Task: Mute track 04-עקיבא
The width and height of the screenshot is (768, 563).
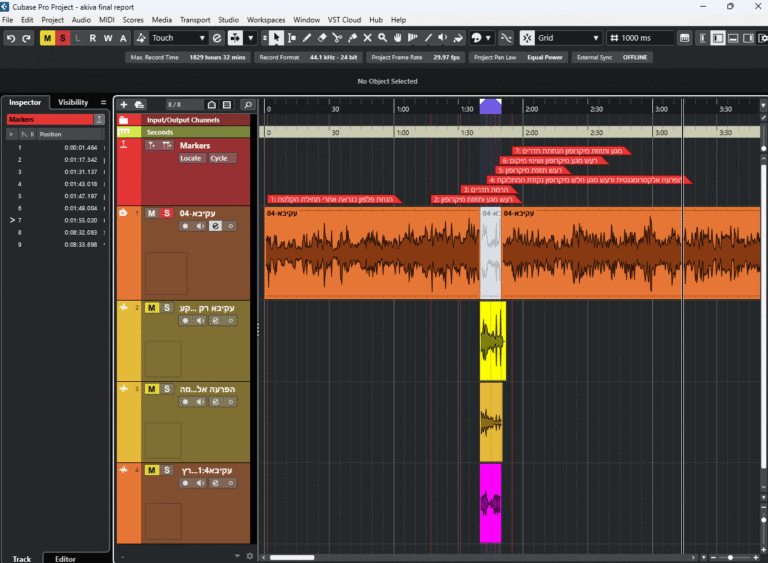Action: click(152, 213)
